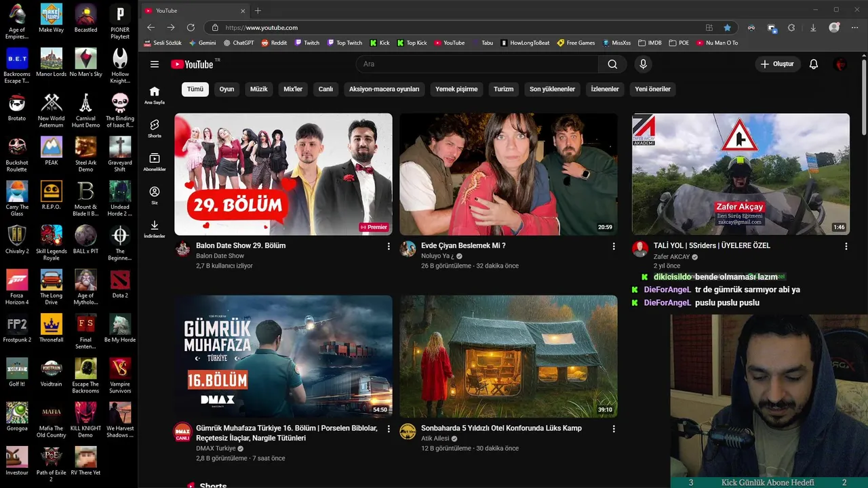Open Gemini bookmark
This screenshot has width=868, height=488.
click(203, 43)
